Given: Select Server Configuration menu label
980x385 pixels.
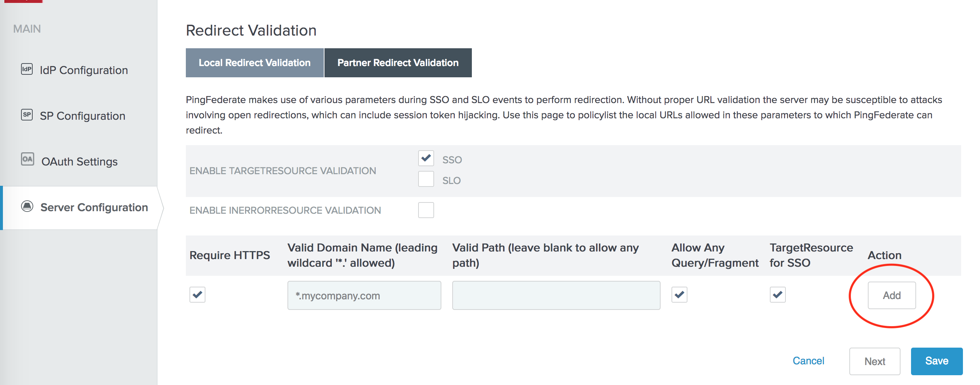Looking at the screenshot, I should click(94, 207).
